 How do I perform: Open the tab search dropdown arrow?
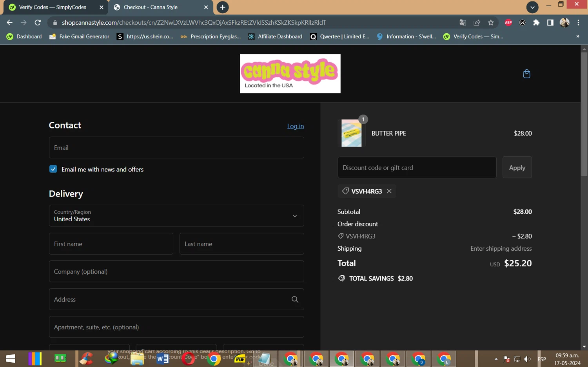coord(532,7)
